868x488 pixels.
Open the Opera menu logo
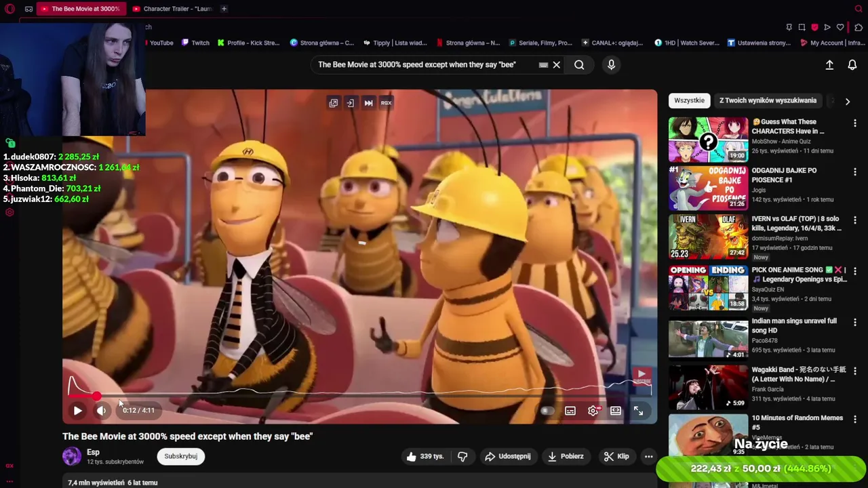[9, 9]
